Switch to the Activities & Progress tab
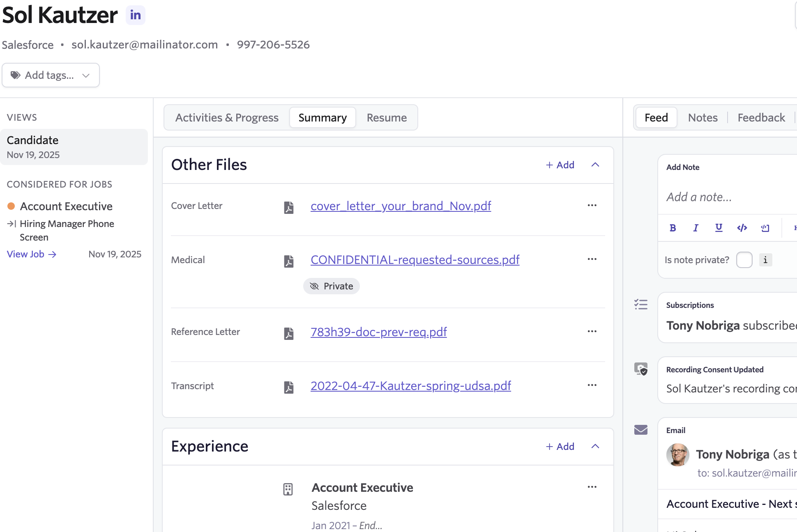The image size is (797, 532). (x=227, y=118)
